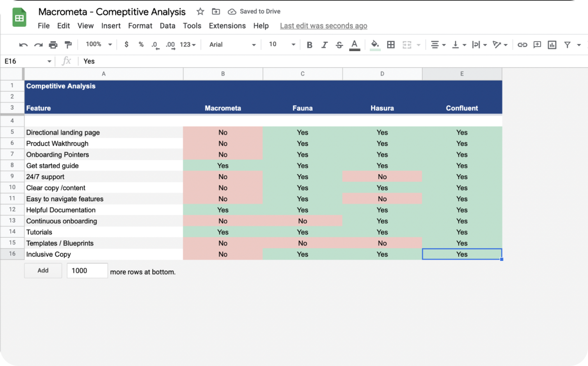Open the View menu
588x366 pixels.
(x=85, y=26)
